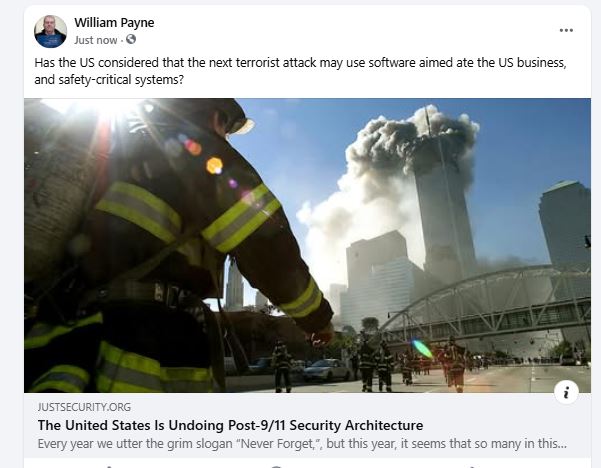Click the info 'i' icon on link preview
This screenshot has width=601, height=468.
566,392
